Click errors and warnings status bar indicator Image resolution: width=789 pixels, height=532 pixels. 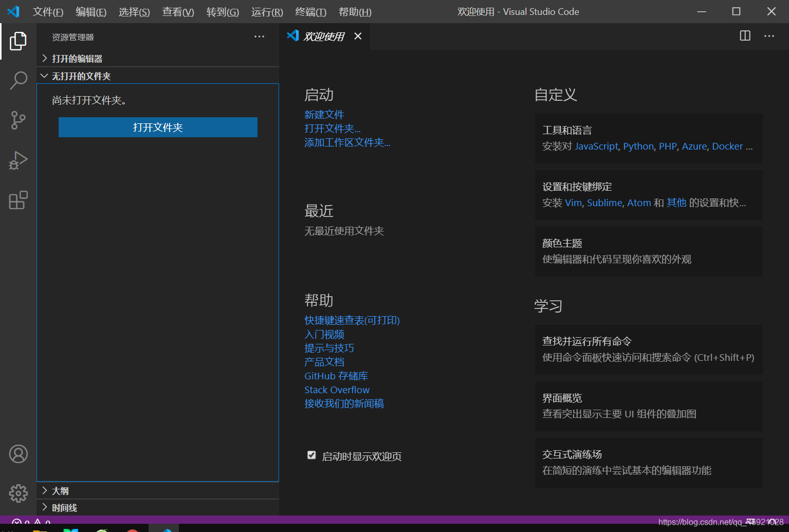(x=31, y=523)
